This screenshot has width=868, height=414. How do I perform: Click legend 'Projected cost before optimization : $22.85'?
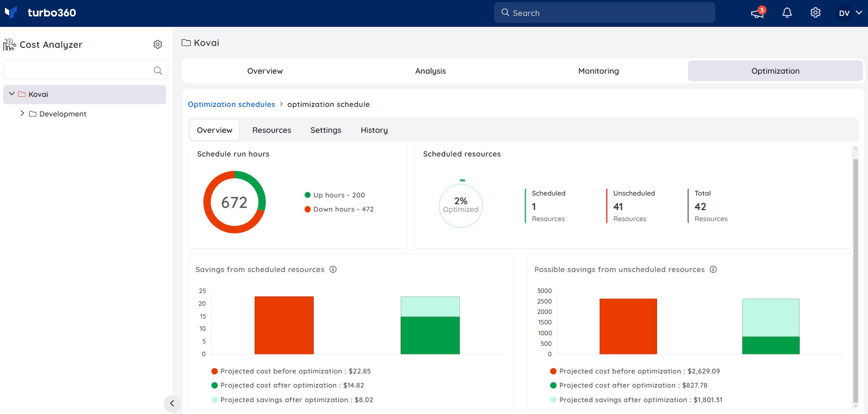click(x=291, y=371)
